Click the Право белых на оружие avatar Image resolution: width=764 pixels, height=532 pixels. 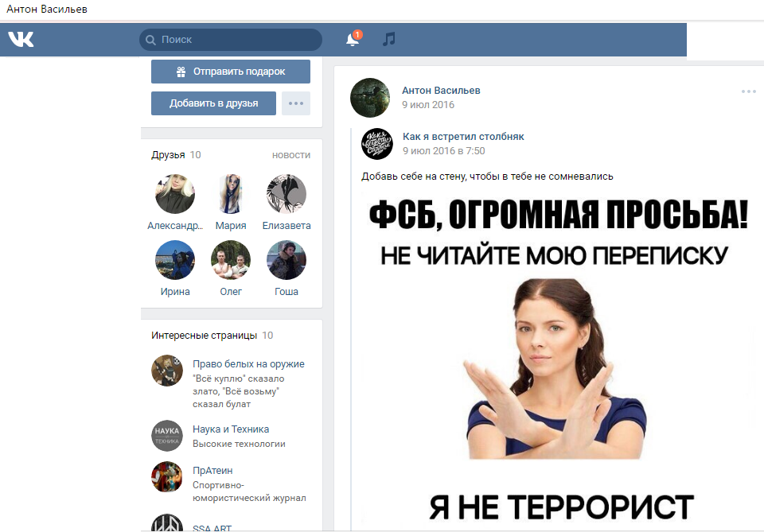click(167, 371)
